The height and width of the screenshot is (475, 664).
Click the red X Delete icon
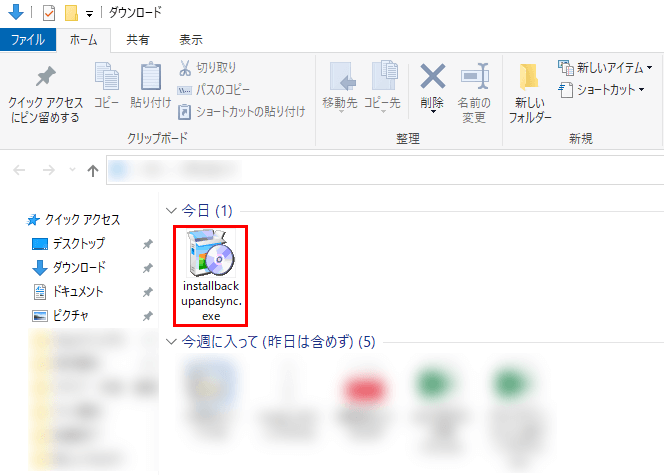[432, 77]
